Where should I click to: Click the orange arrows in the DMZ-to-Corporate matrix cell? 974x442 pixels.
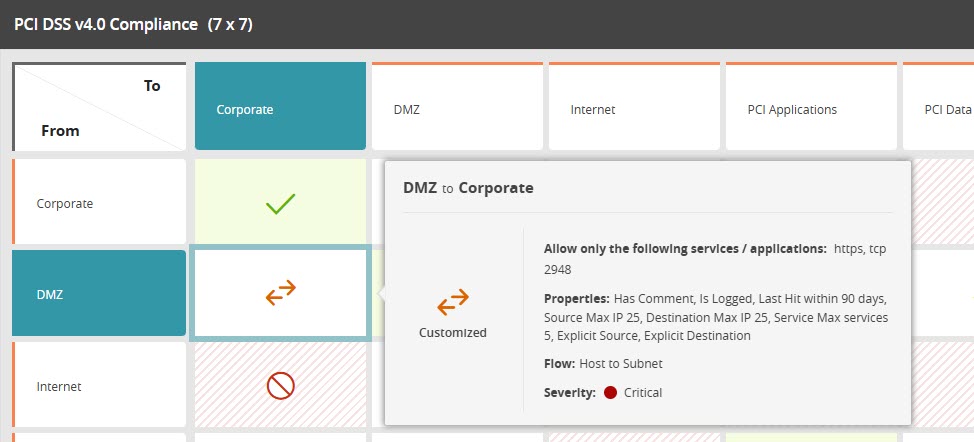click(x=280, y=293)
